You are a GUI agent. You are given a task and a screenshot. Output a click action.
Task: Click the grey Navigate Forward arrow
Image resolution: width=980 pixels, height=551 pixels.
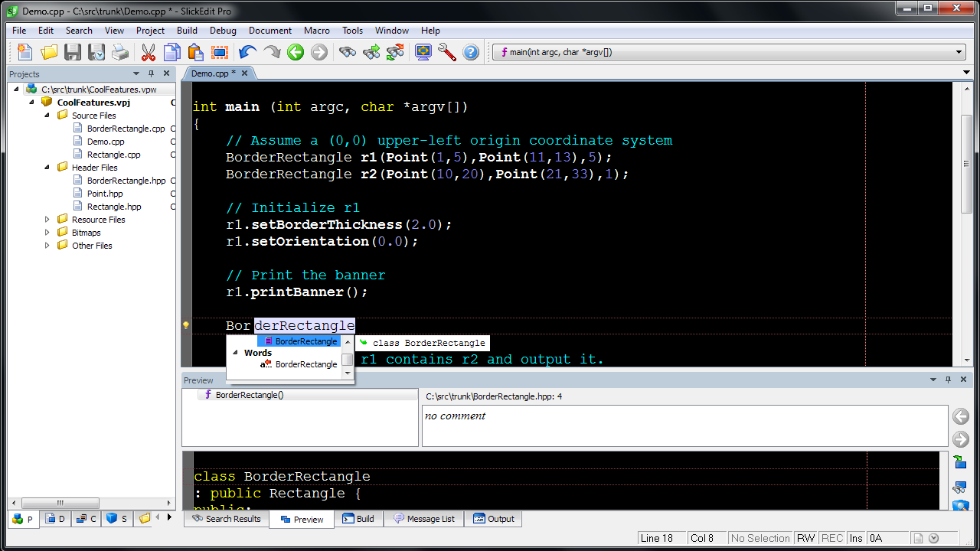coord(319,52)
